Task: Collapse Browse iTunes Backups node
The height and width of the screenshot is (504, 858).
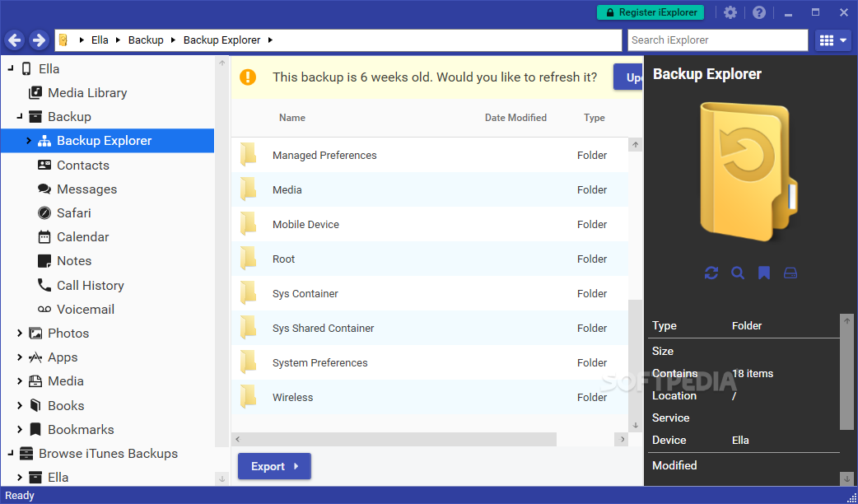Action: [x=11, y=453]
